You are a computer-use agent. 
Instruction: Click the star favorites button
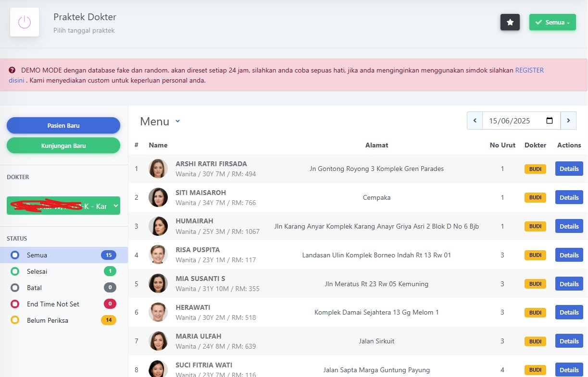coord(510,22)
